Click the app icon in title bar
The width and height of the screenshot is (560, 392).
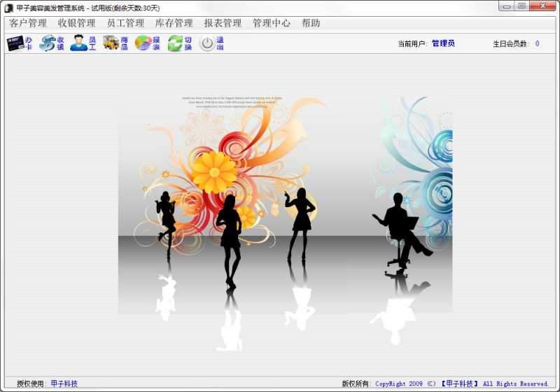pyautogui.click(x=8, y=7)
